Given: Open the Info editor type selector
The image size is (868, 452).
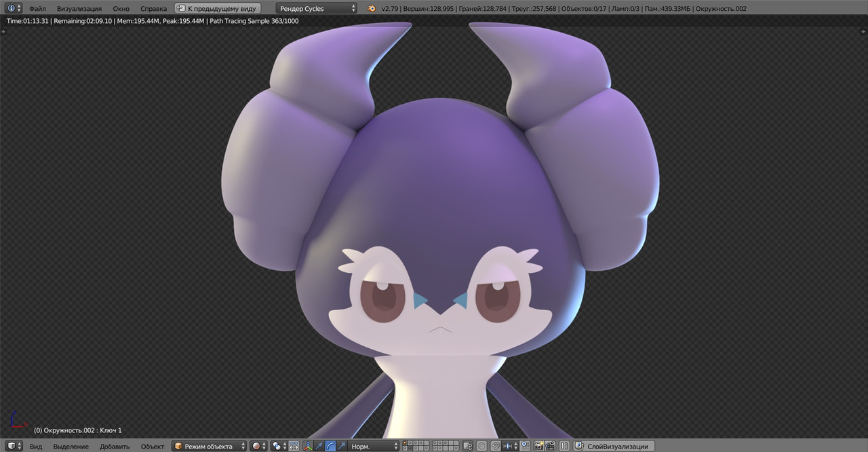Looking at the screenshot, I should click(14, 8).
